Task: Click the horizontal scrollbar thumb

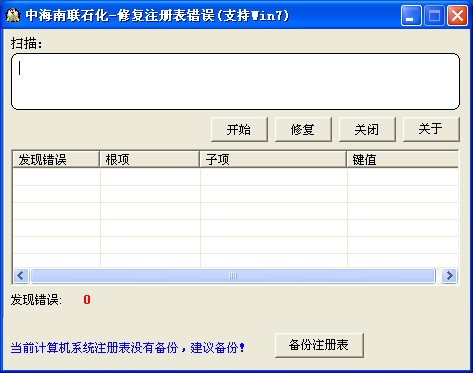Action: click(x=233, y=276)
